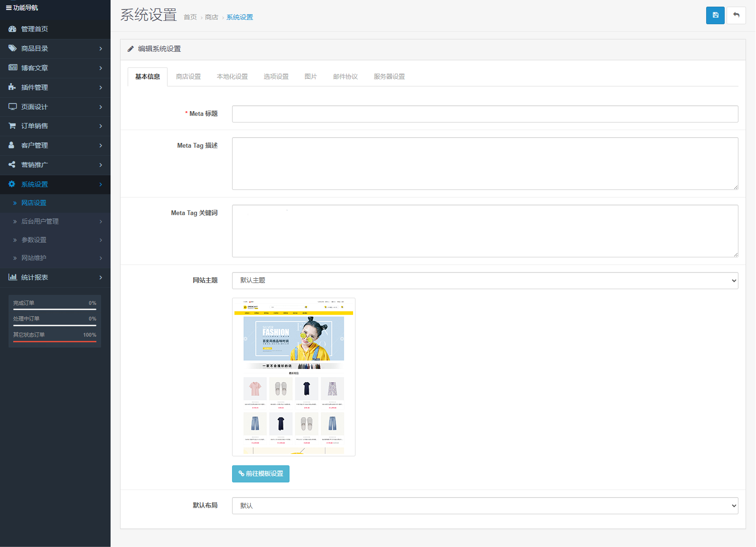Click the dashboard icon beside 管理首页
The height and width of the screenshot is (547, 756).
[12, 29]
